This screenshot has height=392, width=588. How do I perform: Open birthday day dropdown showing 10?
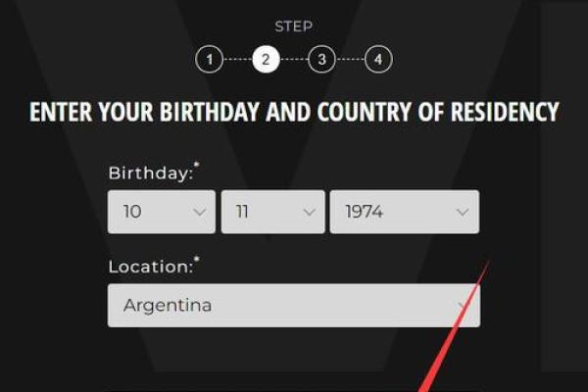click(x=162, y=212)
